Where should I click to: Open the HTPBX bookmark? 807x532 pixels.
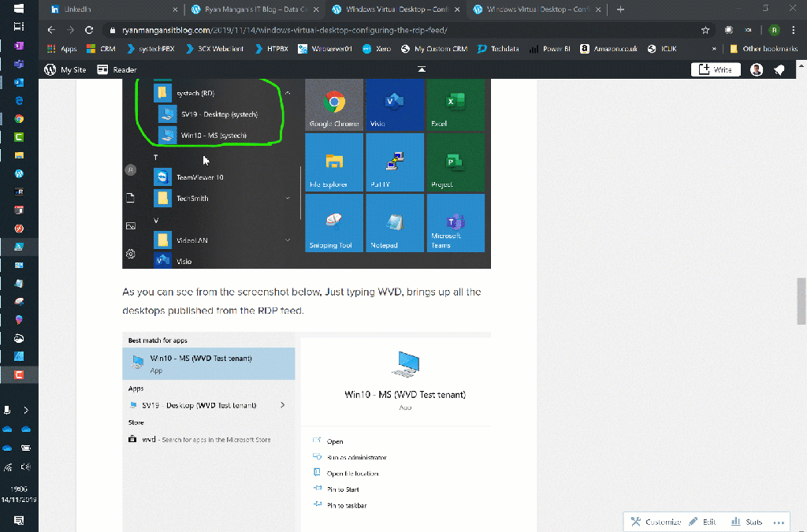click(x=271, y=49)
